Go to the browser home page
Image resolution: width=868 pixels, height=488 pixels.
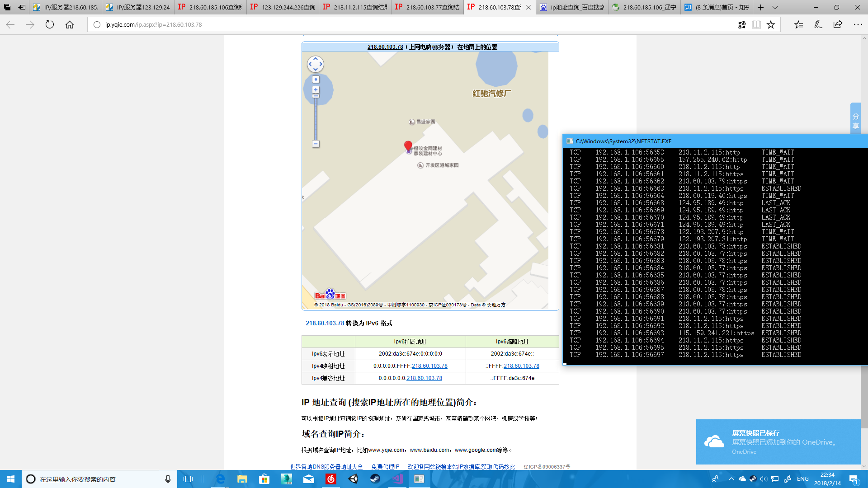70,25
